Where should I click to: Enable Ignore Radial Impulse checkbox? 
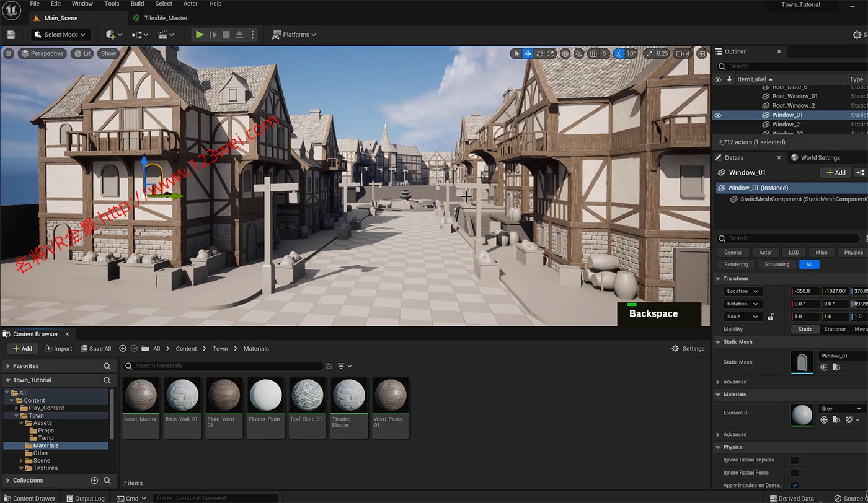794,460
